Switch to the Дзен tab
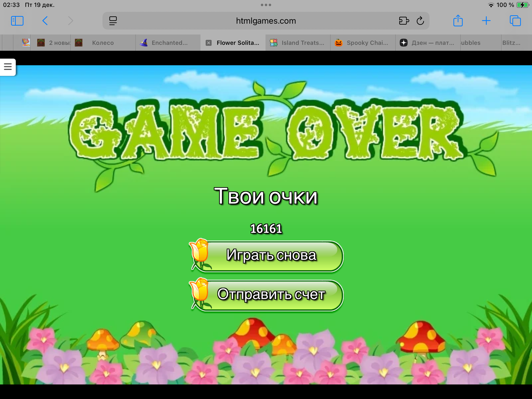This screenshot has width=532, height=399. [432, 43]
